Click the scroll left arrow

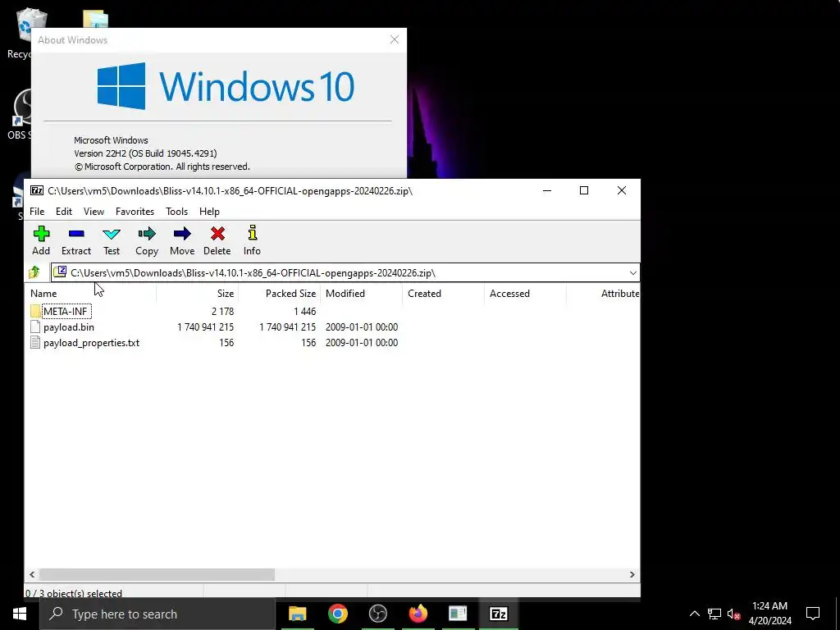click(32, 574)
